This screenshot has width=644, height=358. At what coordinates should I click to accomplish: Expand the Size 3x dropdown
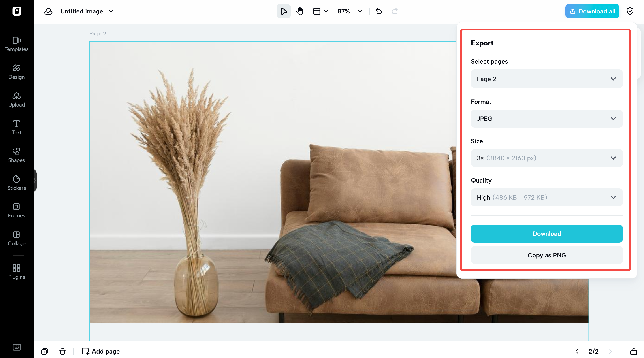point(546,158)
